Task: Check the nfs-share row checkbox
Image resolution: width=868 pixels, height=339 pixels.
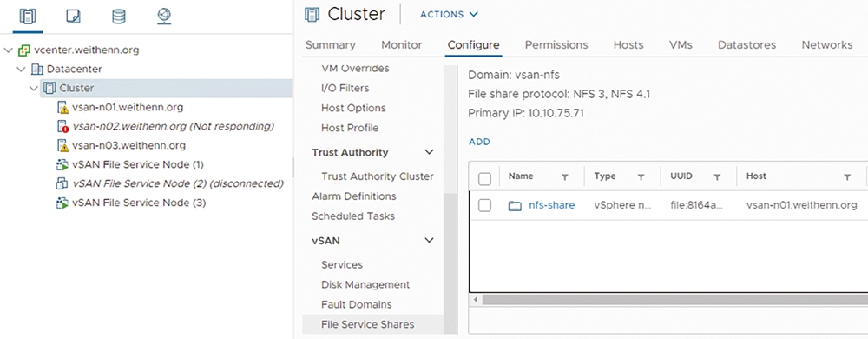Action: 484,205
